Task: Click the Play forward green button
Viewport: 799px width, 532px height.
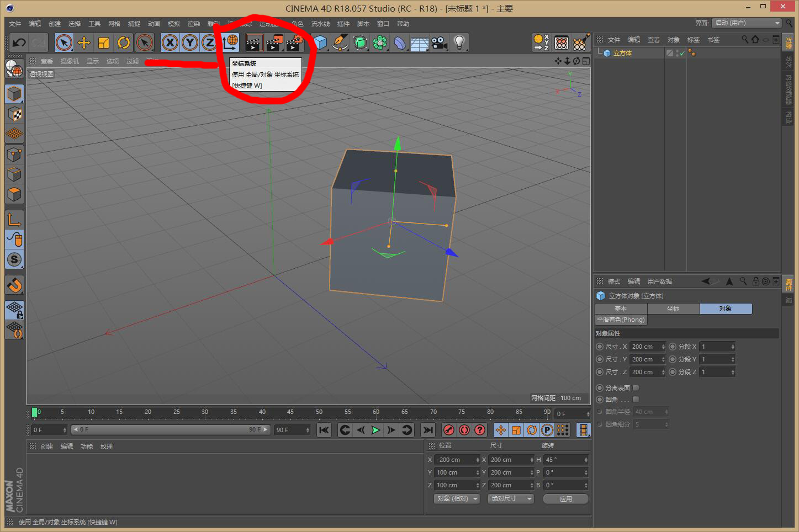Action: tap(375, 430)
